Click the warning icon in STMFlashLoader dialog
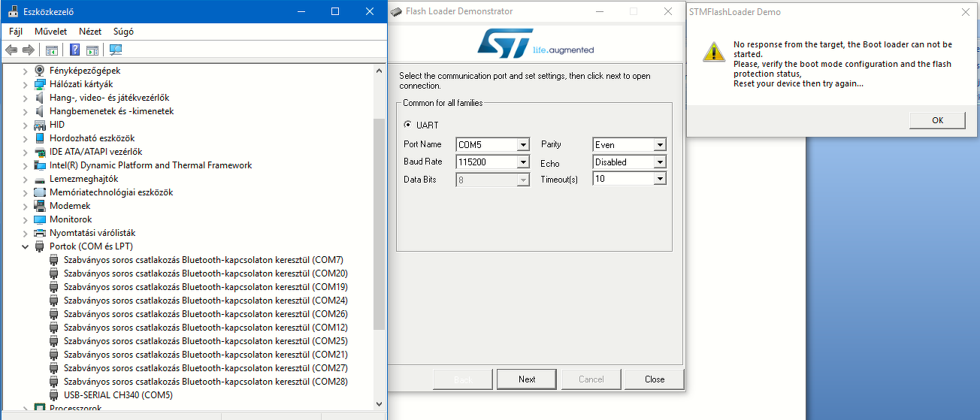 pos(712,51)
